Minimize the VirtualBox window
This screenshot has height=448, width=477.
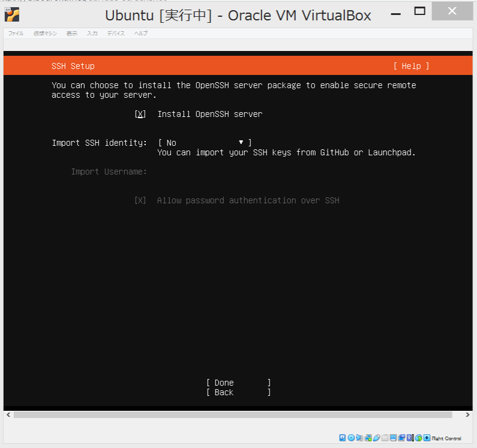(x=395, y=13)
